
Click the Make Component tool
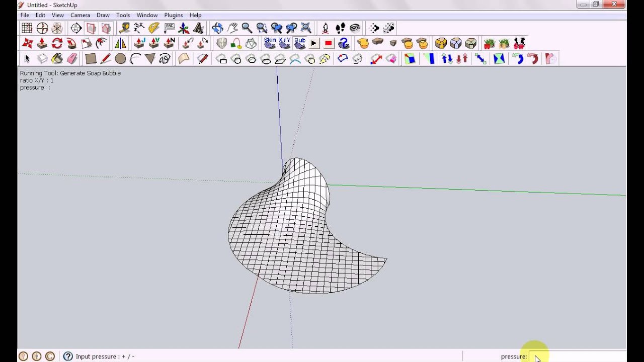tap(42, 59)
